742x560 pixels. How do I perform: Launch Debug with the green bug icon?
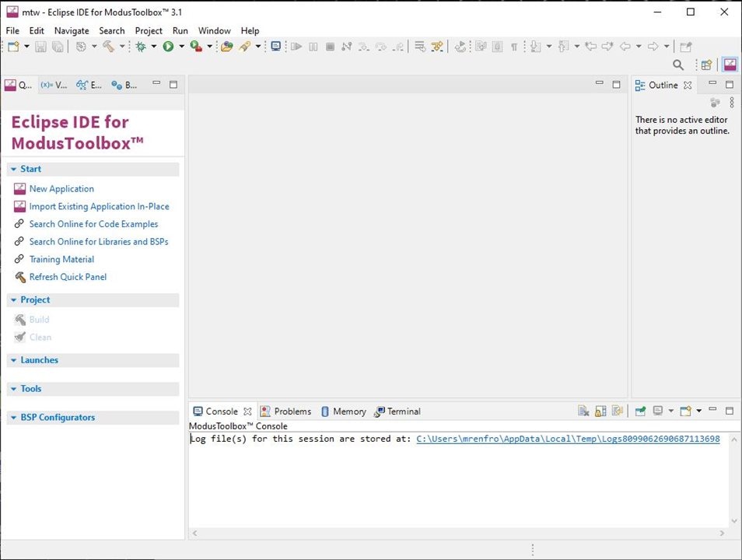click(x=141, y=47)
